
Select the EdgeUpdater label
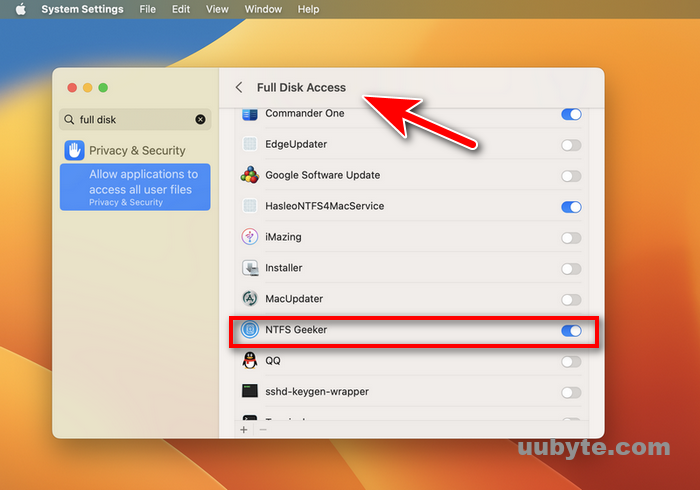pyautogui.click(x=296, y=144)
